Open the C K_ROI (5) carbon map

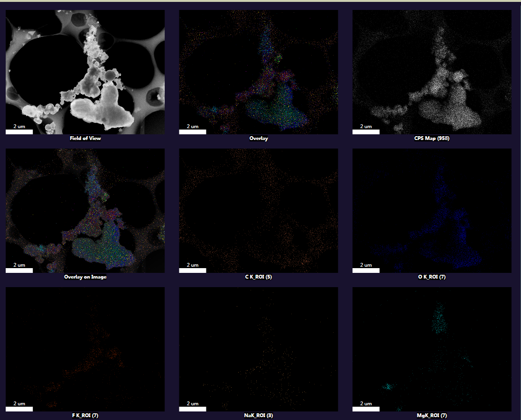[259, 211]
